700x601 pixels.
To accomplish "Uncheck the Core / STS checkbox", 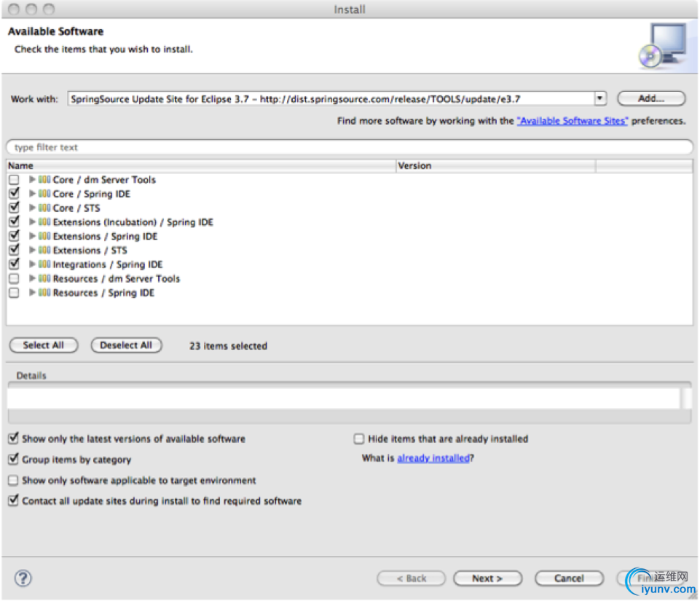I will coord(15,208).
